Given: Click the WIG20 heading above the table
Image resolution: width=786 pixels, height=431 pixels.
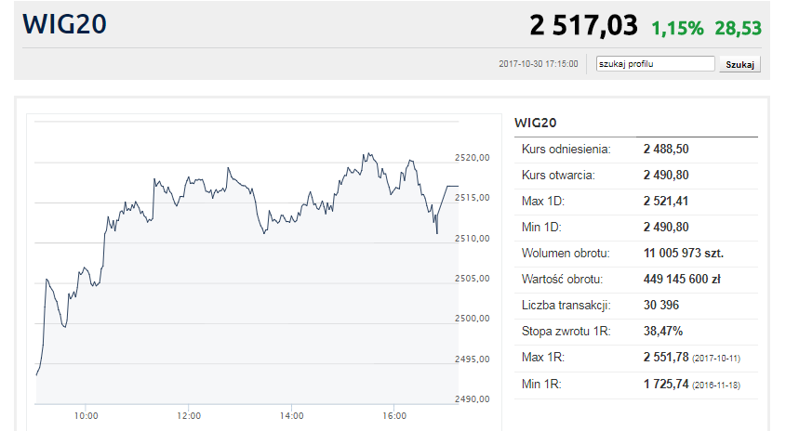Looking at the screenshot, I should tap(535, 122).
